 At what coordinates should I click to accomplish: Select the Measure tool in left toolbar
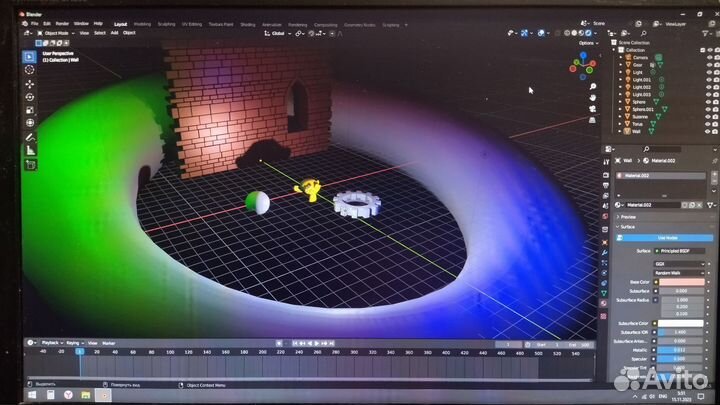pos(30,150)
